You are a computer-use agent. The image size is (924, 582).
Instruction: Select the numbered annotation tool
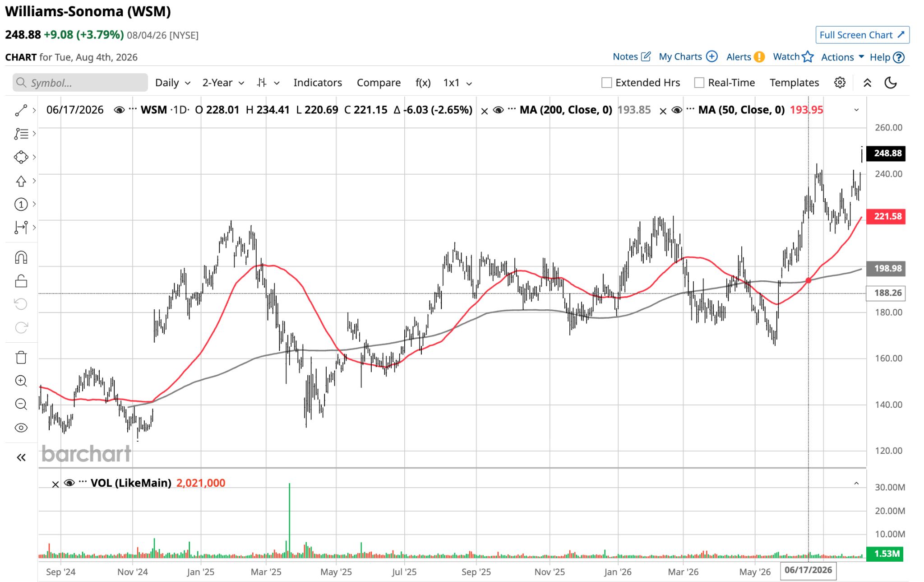[21, 205]
